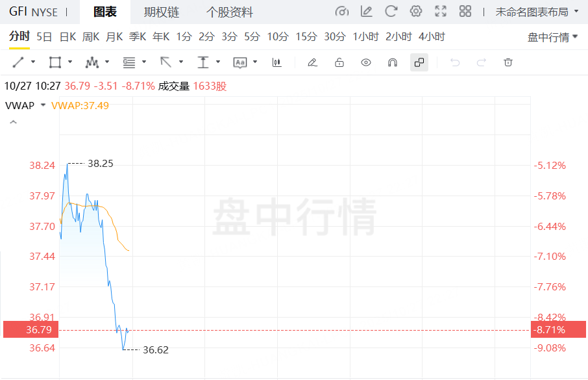Switch to the 期权链 tab
Image resolution: width=588 pixels, height=380 pixels.
coord(162,12)
